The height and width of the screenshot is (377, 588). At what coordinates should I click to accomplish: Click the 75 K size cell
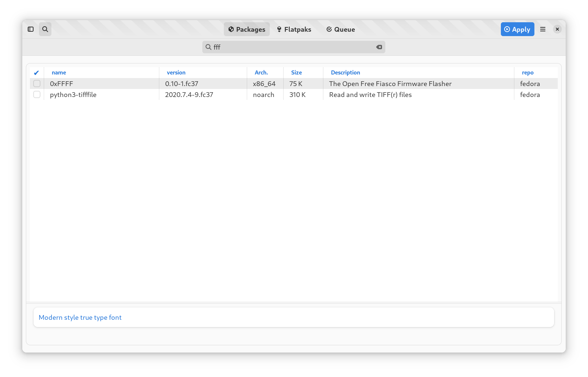[296, 83]
